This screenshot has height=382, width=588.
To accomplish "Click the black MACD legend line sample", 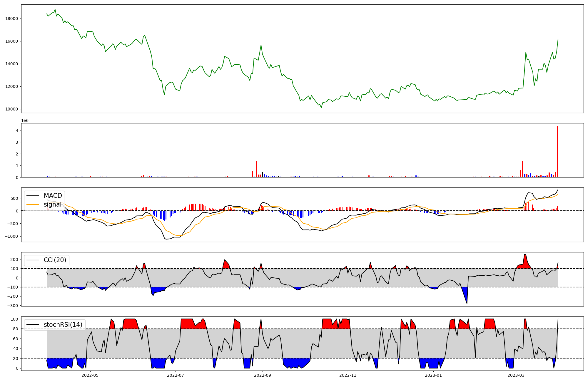I will coord(33,196).
